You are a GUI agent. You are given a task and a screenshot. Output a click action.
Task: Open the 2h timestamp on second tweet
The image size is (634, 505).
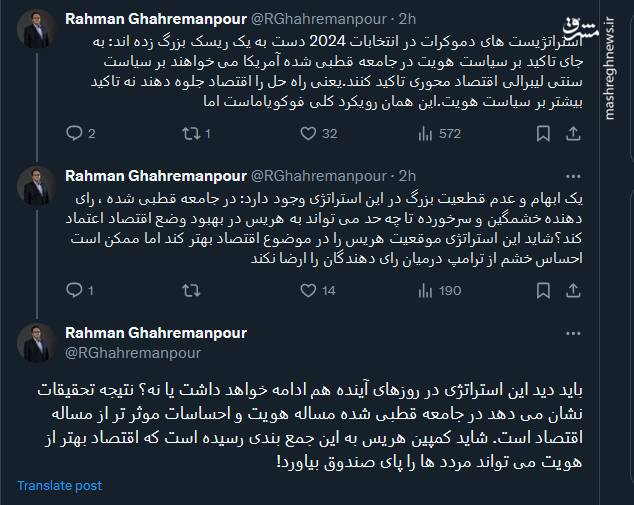coord(407,173)
